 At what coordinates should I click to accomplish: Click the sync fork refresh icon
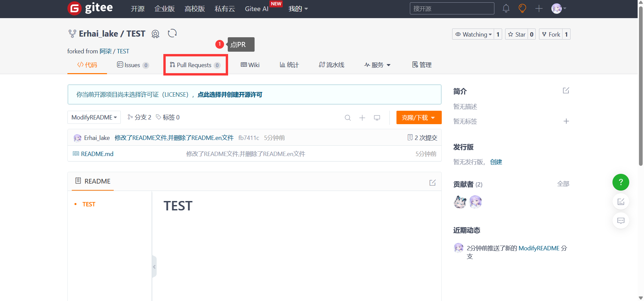pos(172,34)
